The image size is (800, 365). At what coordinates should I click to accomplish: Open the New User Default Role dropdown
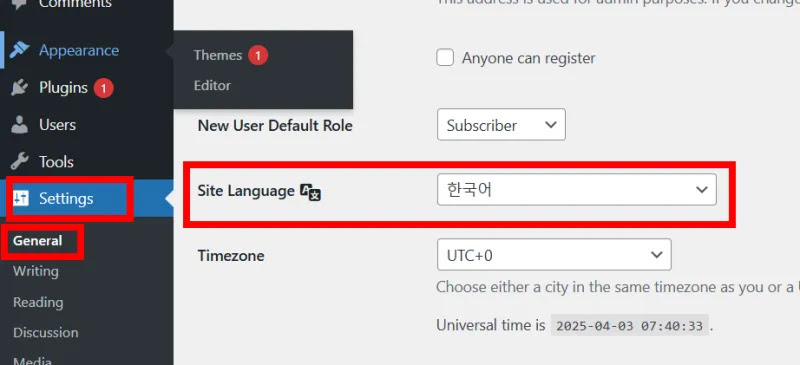(501, 125)
